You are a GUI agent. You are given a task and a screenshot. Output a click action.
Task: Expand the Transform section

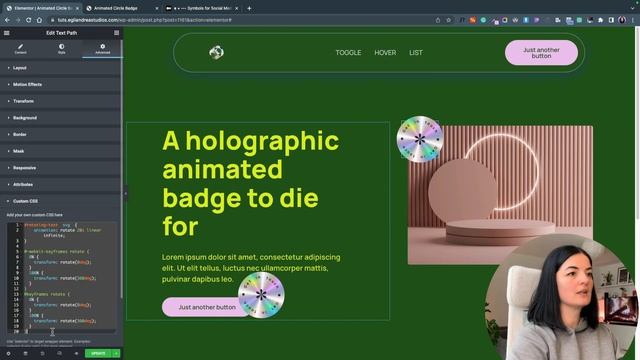(60, 101)
